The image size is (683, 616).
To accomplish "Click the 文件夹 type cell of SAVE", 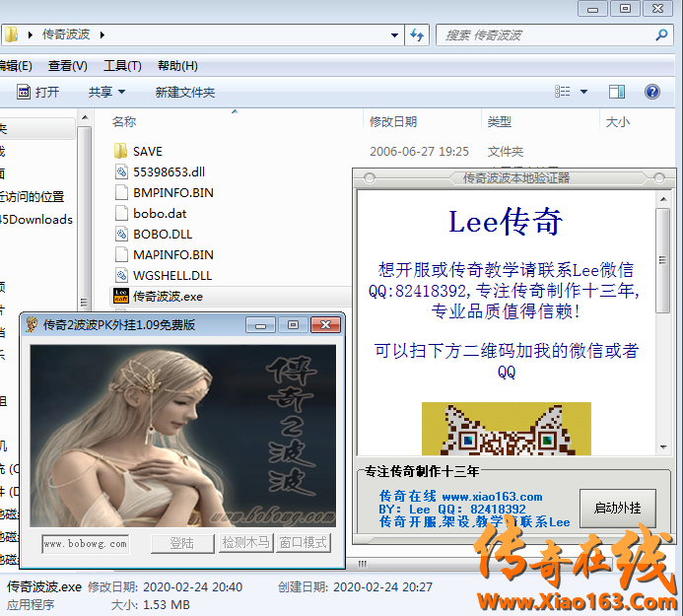I will coord(506,151).
